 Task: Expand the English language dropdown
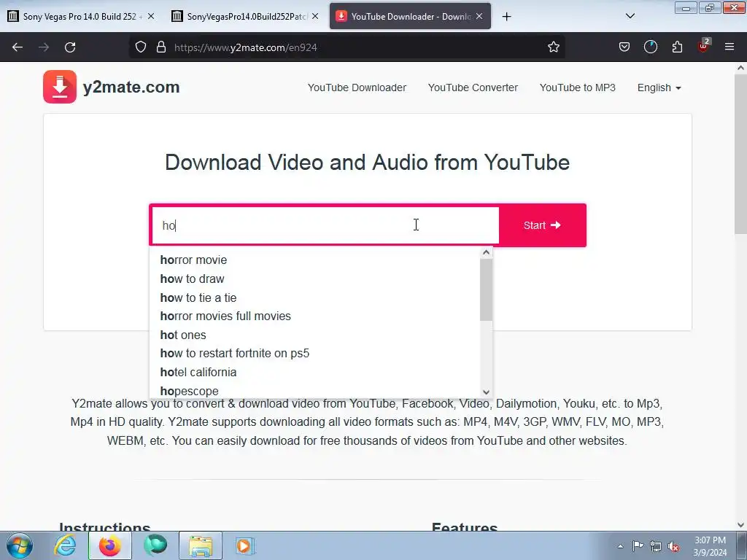point(659,87)
